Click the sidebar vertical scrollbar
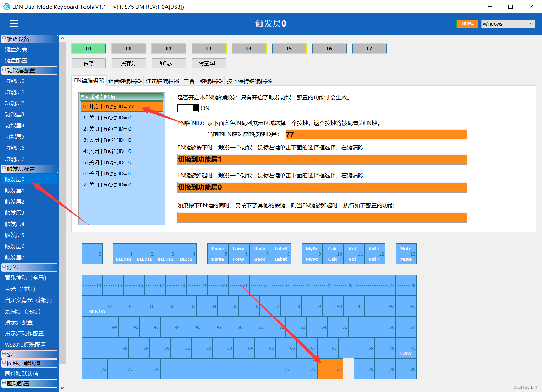The image size is (542, 392). (x=62, y=202)
